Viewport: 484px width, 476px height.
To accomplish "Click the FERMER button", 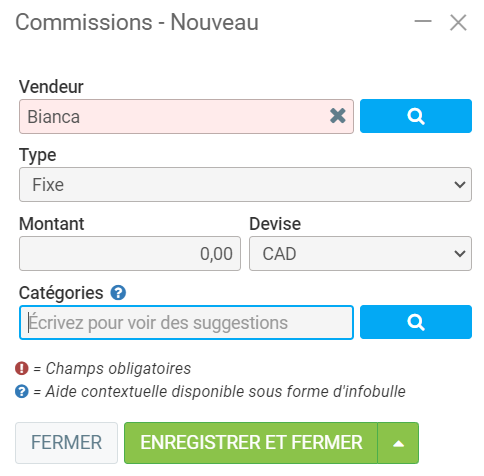I will 66,443.
